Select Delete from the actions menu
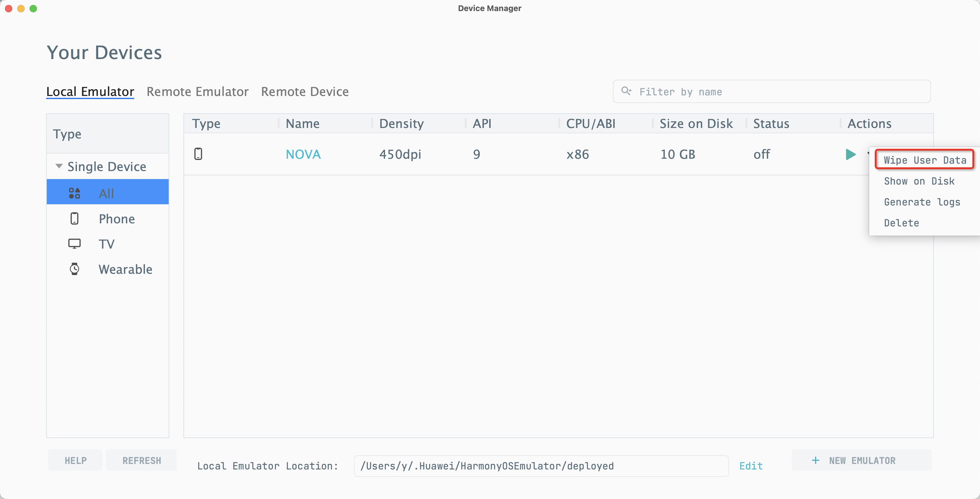The image size is (980, 499). pyautogui.click(x=902, y=223)
